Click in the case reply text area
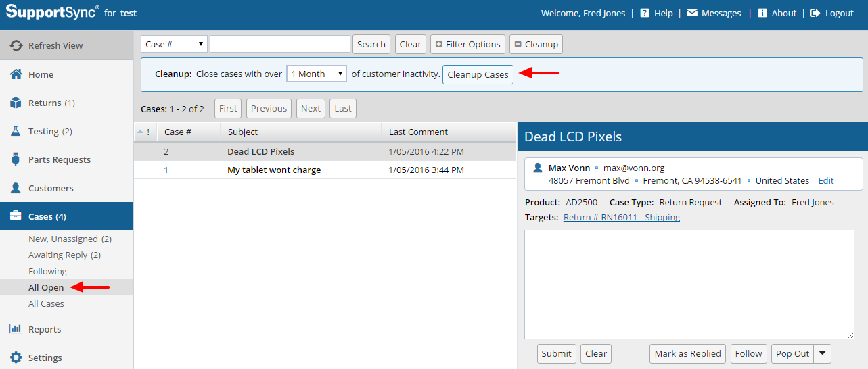 (x=689, y=284)
